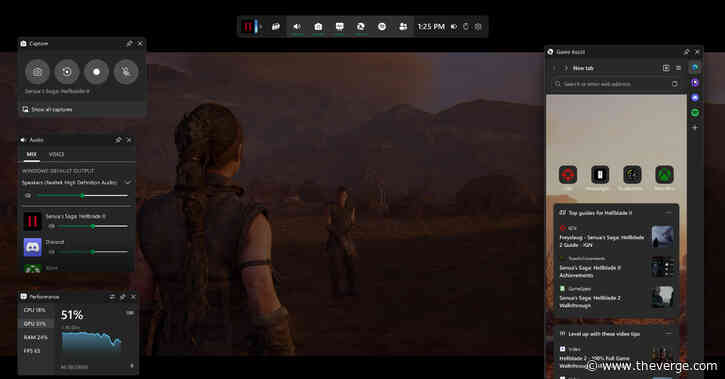Pin the Capture widget
This screenshot has width=725, height=379.
(x=129, y=43)
